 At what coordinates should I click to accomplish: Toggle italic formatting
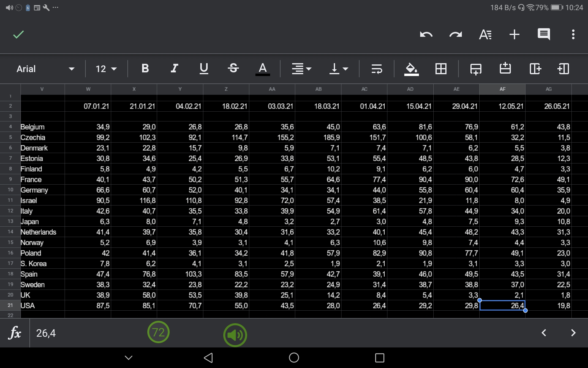[174, 68]
